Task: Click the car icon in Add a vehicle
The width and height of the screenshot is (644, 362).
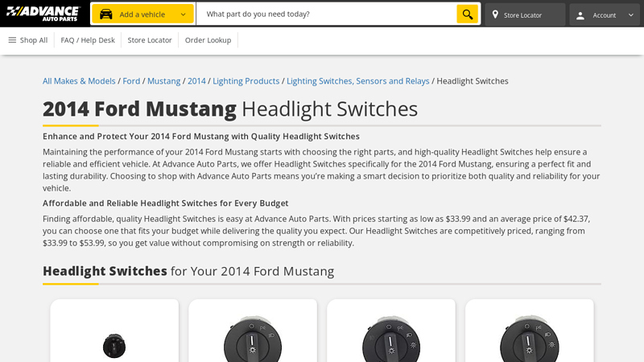Action: coord(106,14)
